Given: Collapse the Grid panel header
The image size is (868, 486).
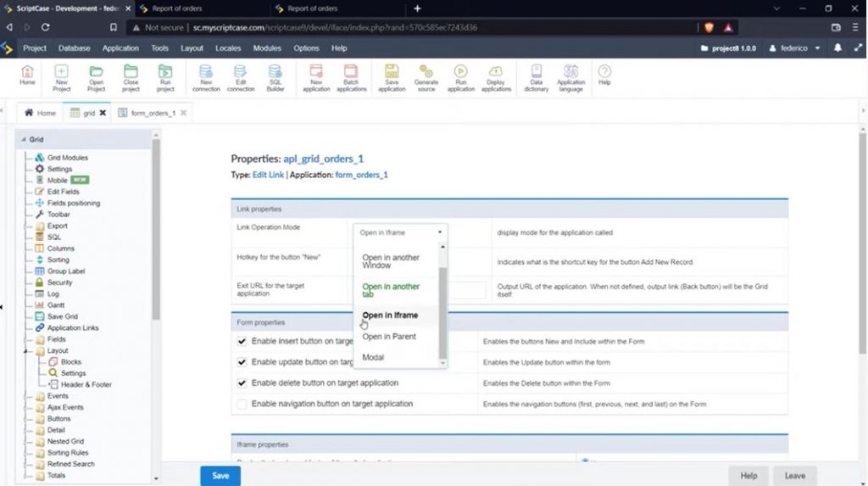Looking at the screenshot, I should (23, 139).
